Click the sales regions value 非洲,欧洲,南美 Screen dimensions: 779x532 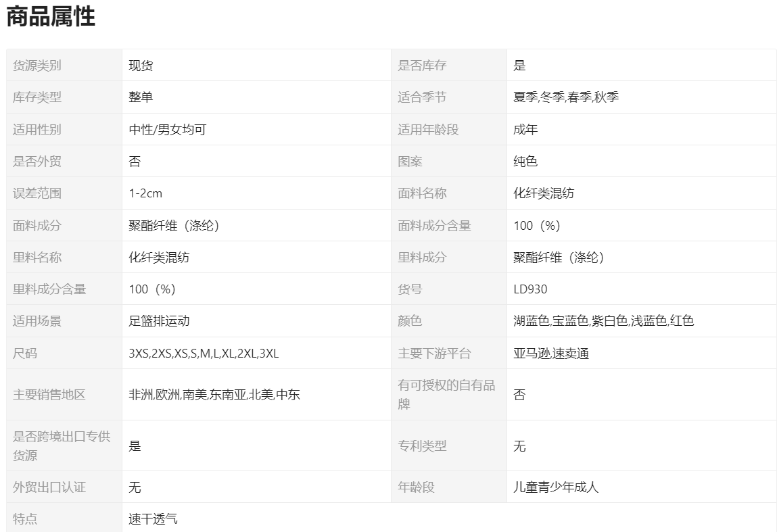(x=214, y=395)
